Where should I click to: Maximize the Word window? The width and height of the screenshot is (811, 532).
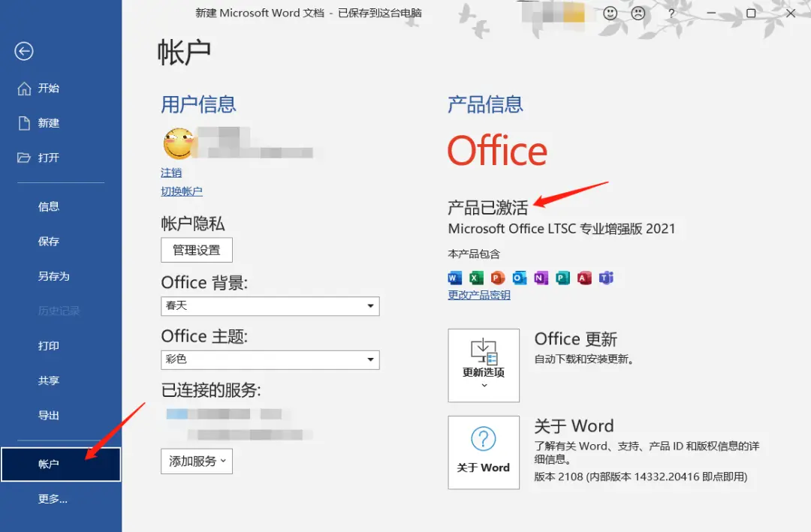click(751, 14)
